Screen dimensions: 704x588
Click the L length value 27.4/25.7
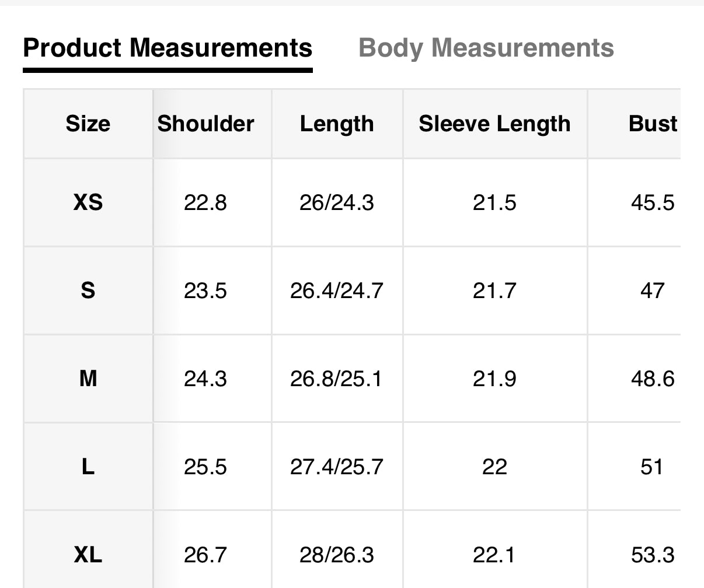337,467
